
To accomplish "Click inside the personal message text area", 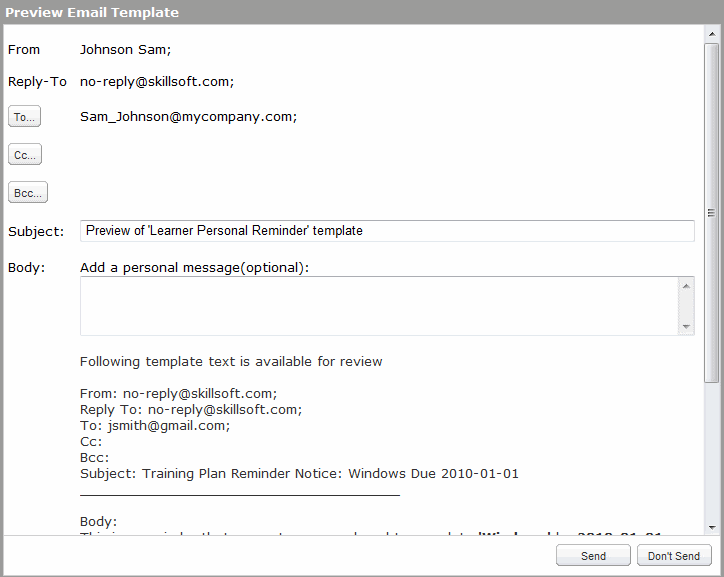I will pos(379,306).
